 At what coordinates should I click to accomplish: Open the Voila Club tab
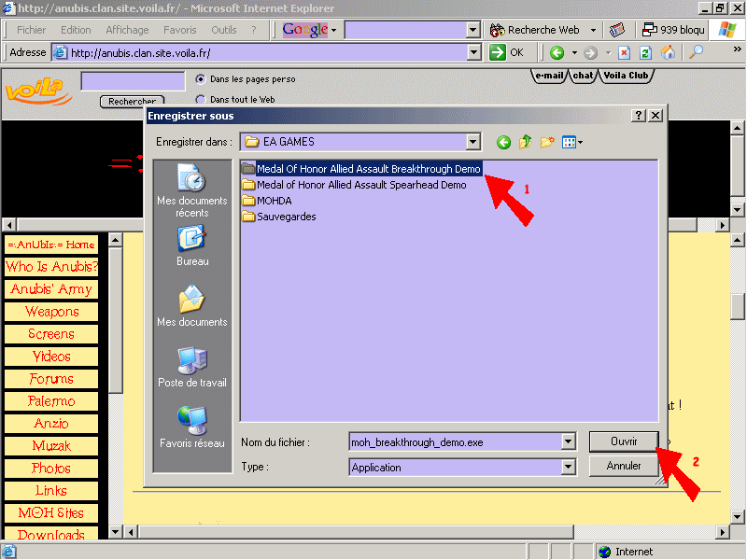[x=626, y=76]
